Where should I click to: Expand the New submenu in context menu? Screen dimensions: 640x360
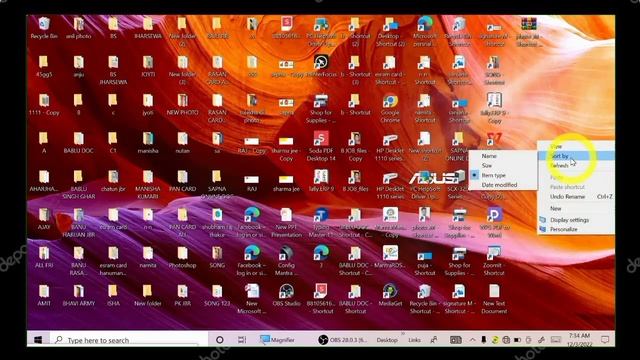click(x=576, y=208)
